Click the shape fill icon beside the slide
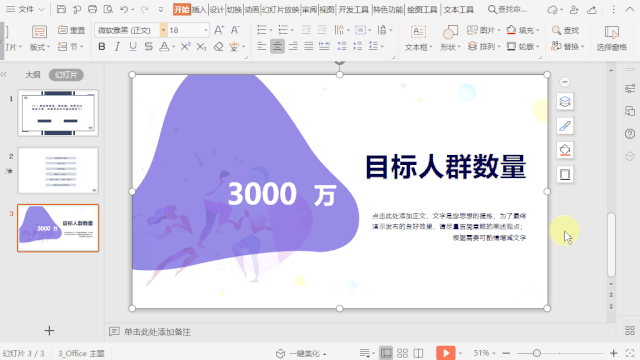Image resolution: width=640 pixels, height=360 pixels. coord(565,150)
